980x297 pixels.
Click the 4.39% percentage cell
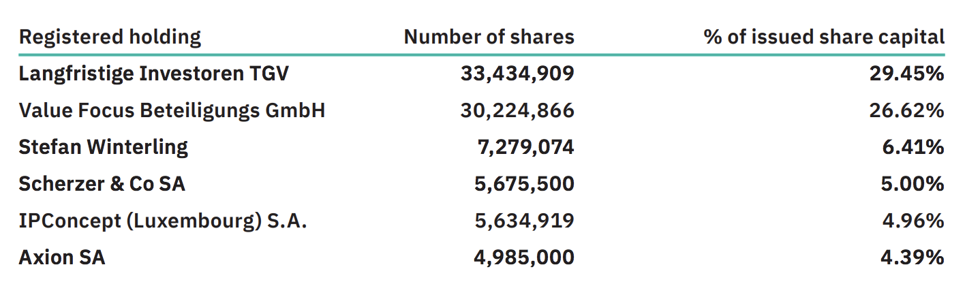tap(913, 257)
